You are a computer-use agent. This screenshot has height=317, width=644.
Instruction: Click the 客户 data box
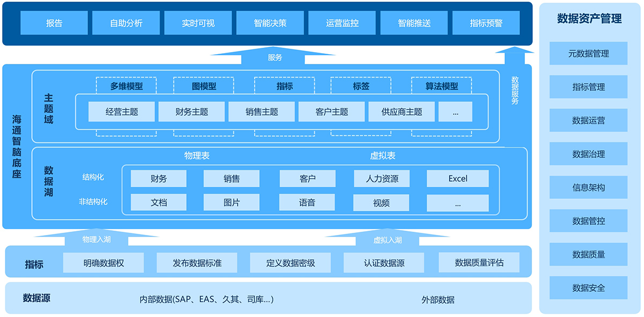pyautogui.click(x=308, y=179)
